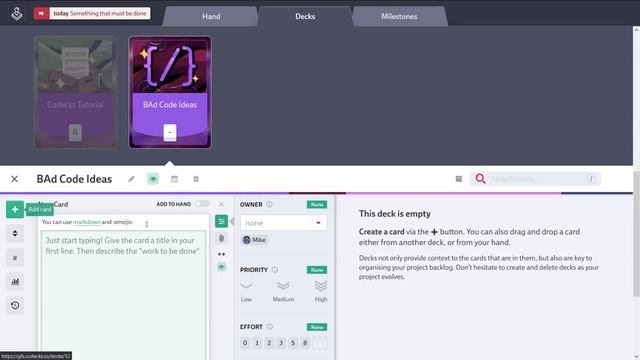640x360 pixels.
Task: Clear owner with the None badge
Action: point(317,204)
